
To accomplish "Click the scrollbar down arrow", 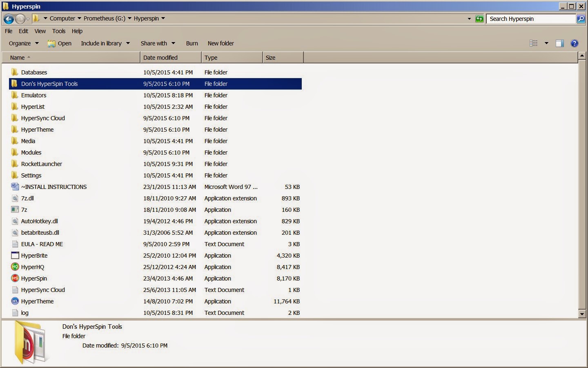I will pos(582,314).
